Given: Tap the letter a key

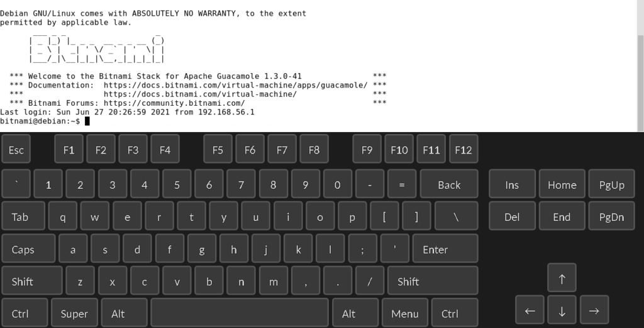Looking at the screenshot, I should click(73, 248).
